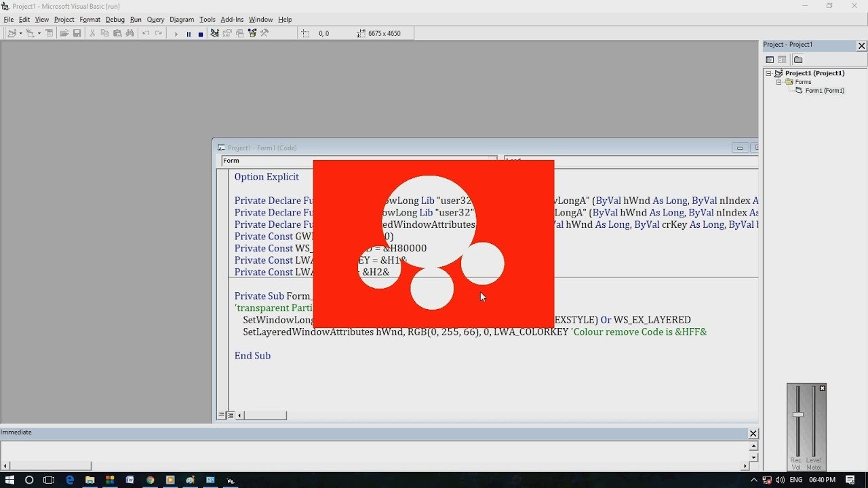This screenshot has width=868, height=488.
Task: Click View Code icon in Project panel
Action: coord(770,60)
